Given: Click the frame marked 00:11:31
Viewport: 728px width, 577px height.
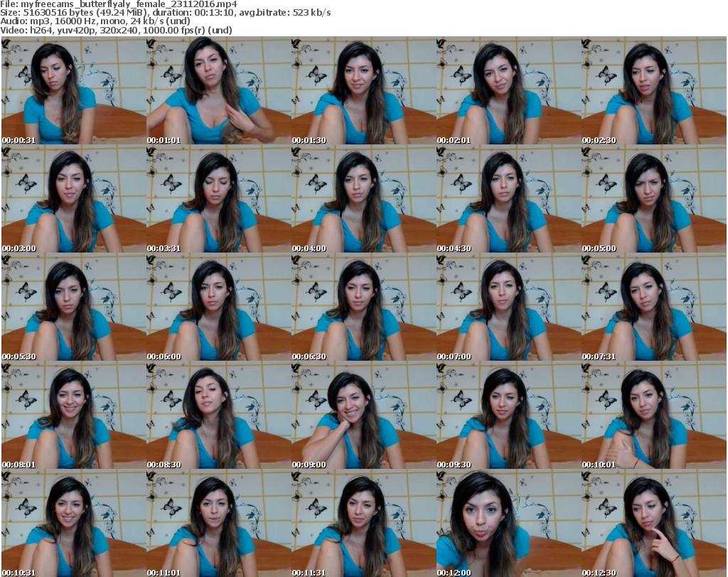Looking at the screenshot, I should point(363,523).
